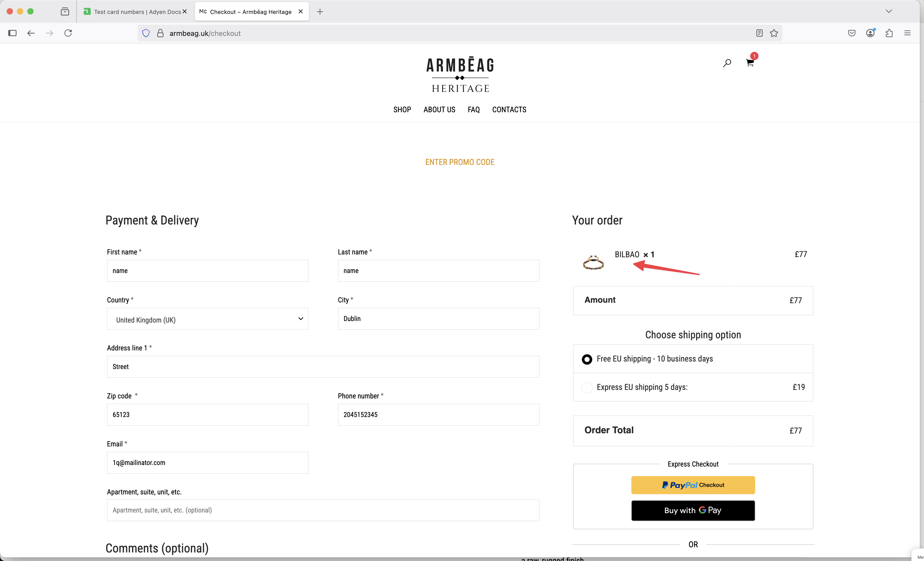Screen dimensions: 924x561
Task: Reload the checkout page
Action: coord(68,33)
